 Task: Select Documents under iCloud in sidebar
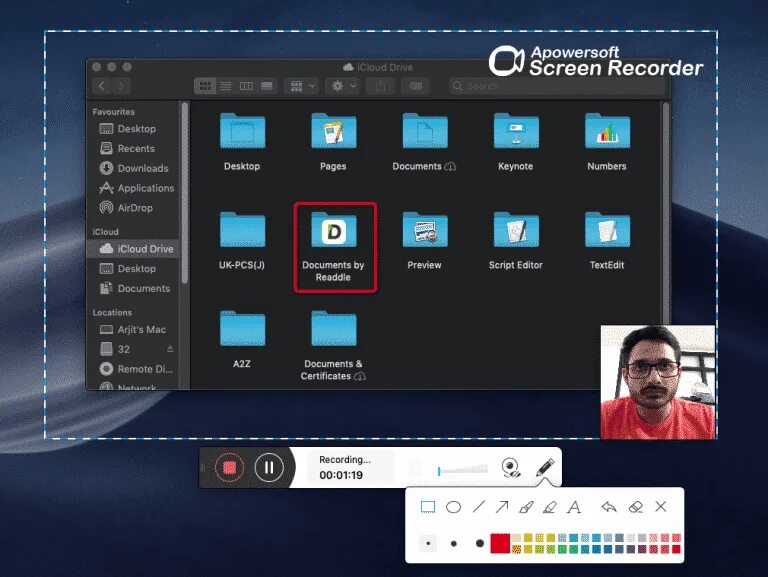coord(132,288)
